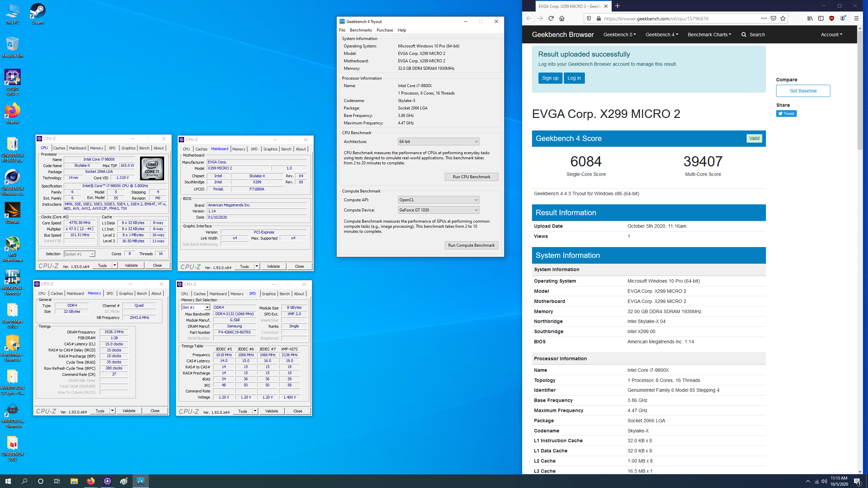Open Firefox library icon
The height and width of the screenshot is (488, 868).
coord(810,18)
